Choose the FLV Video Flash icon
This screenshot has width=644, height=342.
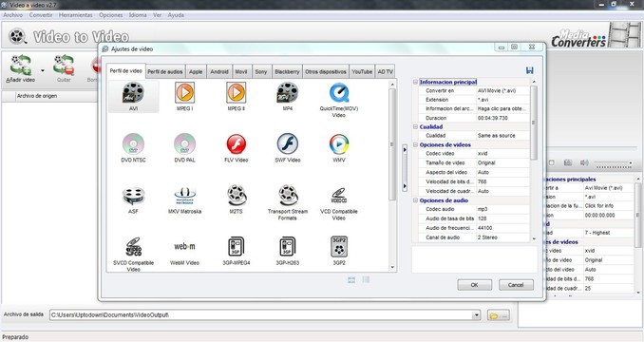coord(237,143)
